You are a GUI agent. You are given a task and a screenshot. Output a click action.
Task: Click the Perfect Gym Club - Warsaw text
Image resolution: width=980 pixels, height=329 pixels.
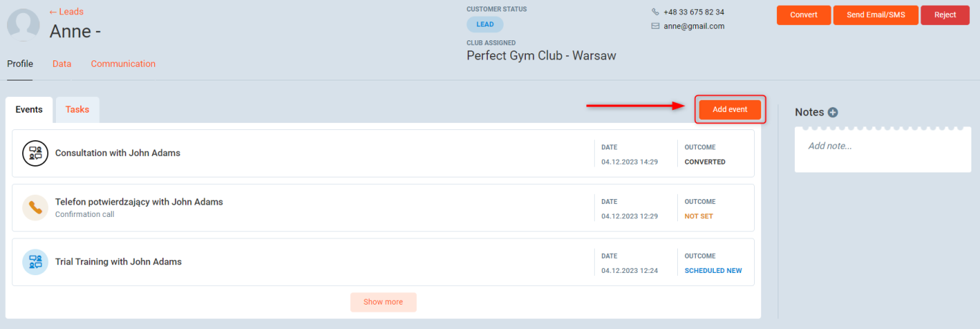[x=541, y=55]
